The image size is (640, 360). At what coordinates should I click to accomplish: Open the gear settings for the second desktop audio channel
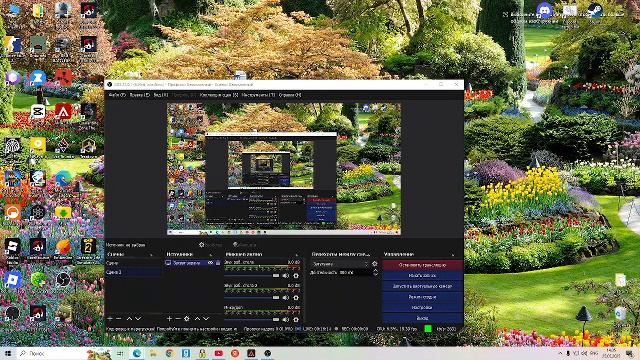click(x=296, y=298)
